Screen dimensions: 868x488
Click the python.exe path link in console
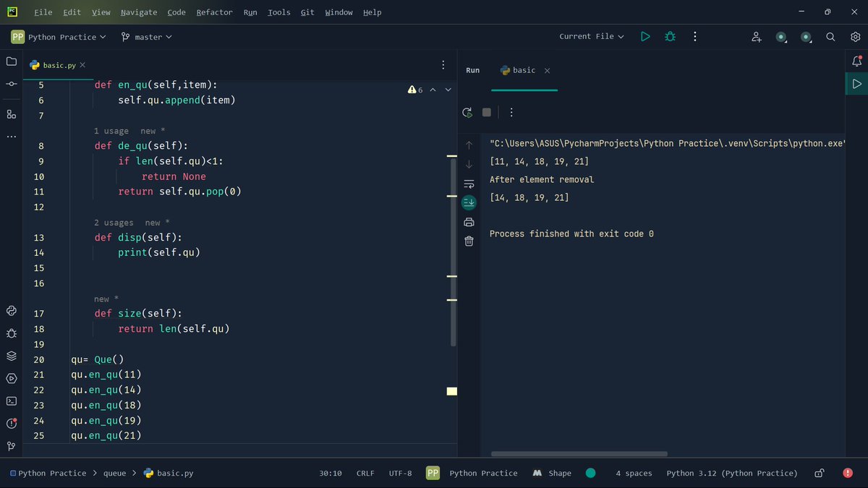[667, 143]
